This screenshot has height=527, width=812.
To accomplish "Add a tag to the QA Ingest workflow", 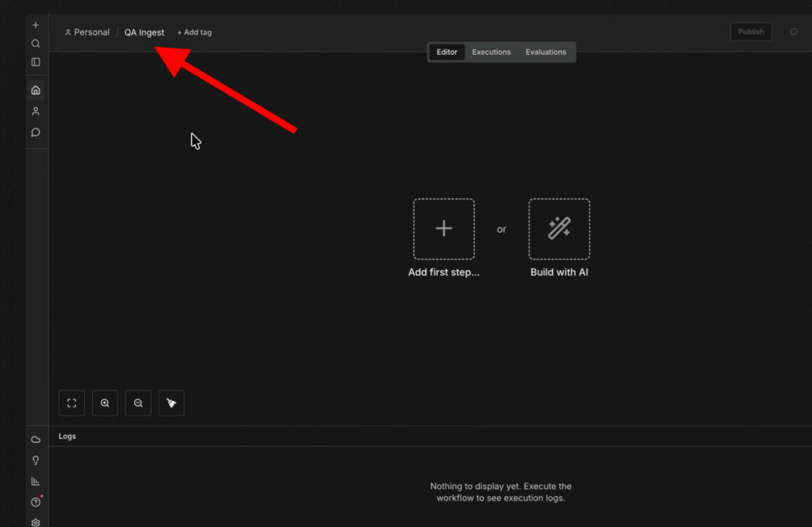I will (194, 32).
